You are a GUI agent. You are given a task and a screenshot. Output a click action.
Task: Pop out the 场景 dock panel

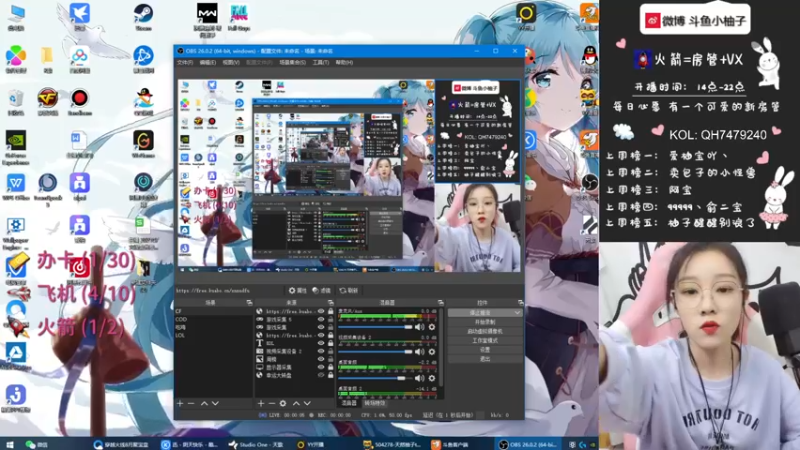click(x=249, y=303)
